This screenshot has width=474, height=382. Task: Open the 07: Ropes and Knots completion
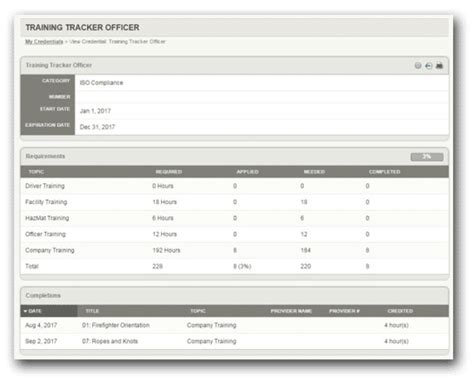pos(110,341)
